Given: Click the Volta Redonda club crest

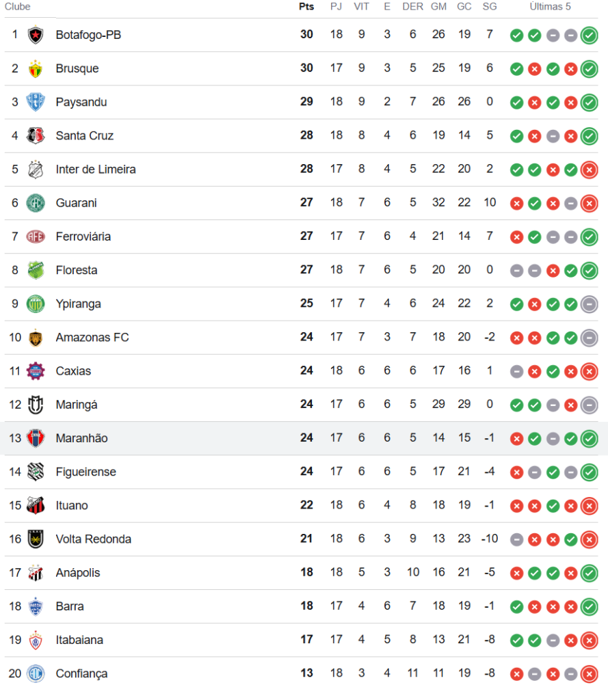Looking at the screenshot, I should (36, 539).
